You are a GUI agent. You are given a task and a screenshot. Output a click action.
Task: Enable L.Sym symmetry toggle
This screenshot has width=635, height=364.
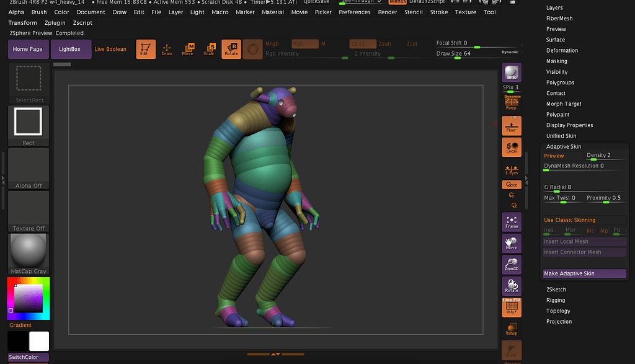coord(511,169)
